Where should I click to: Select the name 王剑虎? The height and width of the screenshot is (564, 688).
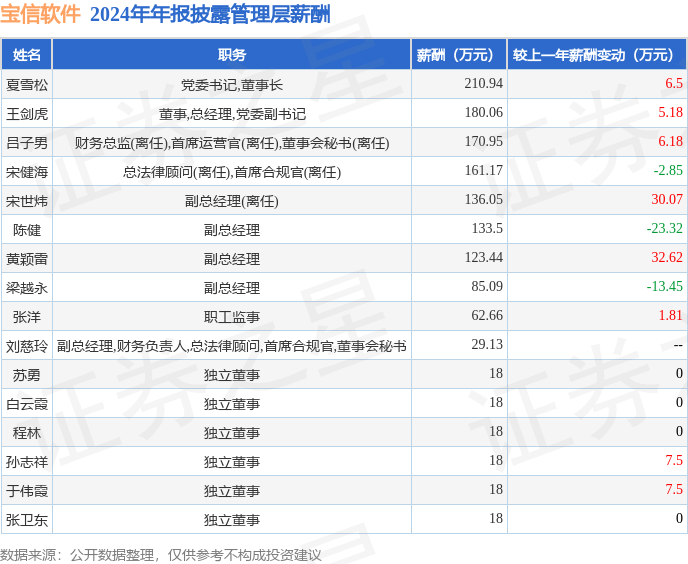[x=27, y=114]
